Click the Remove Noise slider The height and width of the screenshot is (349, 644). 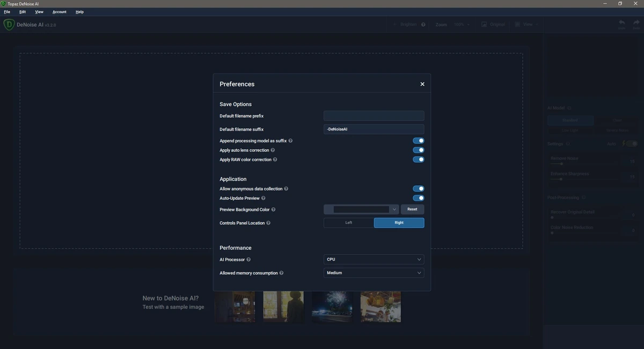point(584,164)
